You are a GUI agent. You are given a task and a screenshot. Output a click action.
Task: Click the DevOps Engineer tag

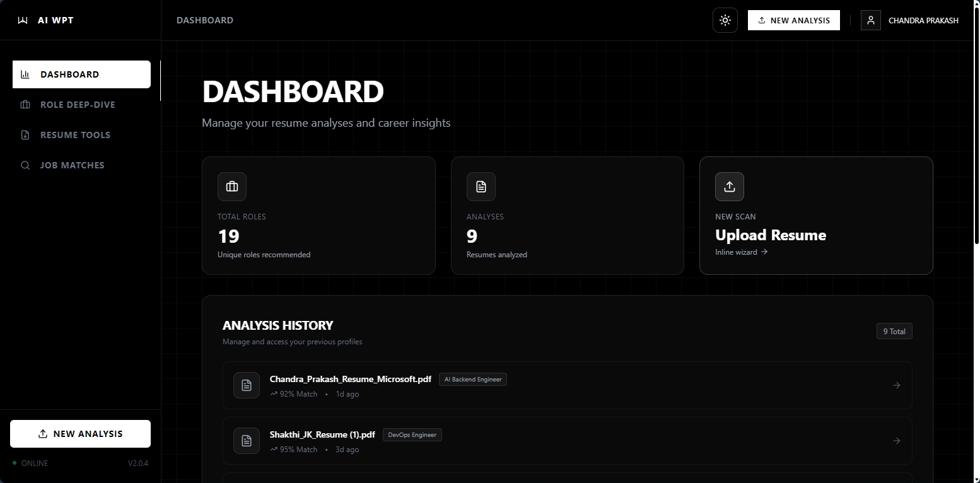point(412,435)
